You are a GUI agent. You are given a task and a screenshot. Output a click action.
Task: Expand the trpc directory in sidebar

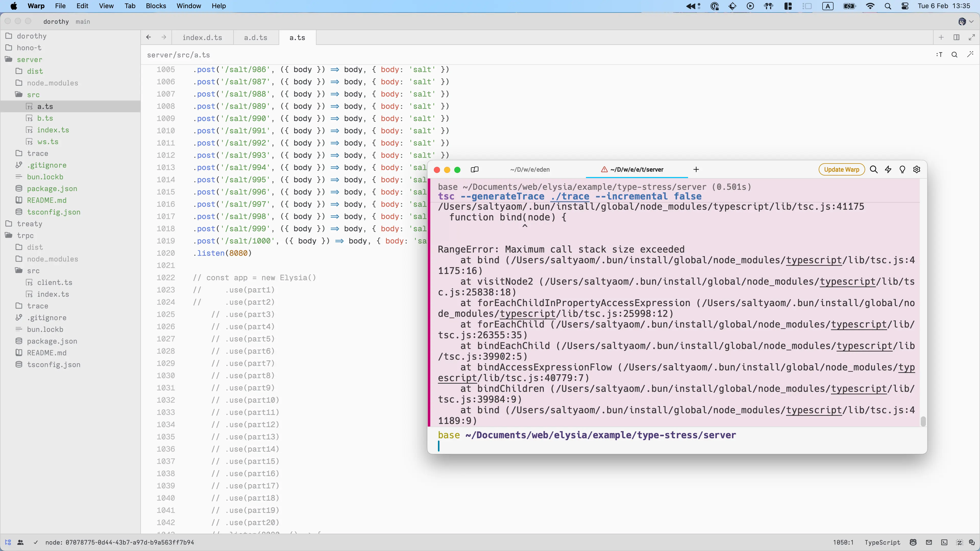click(25, 235)
